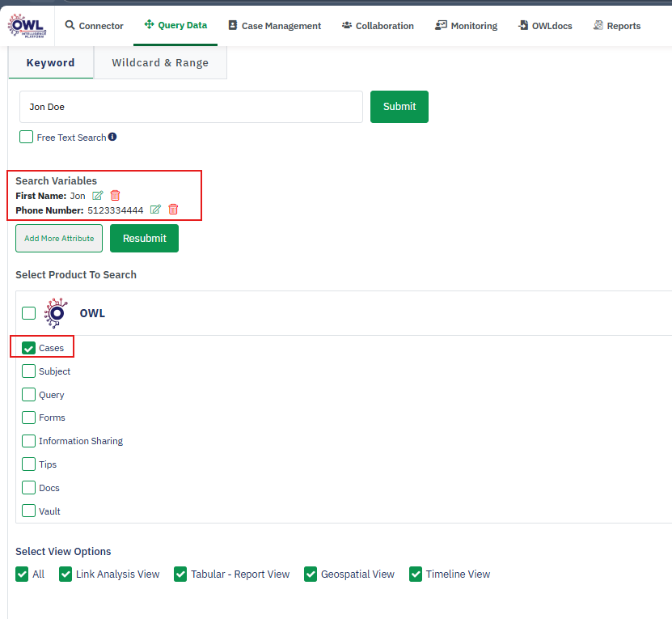Edit the Phone Number search variable

(x=156, y=210)
